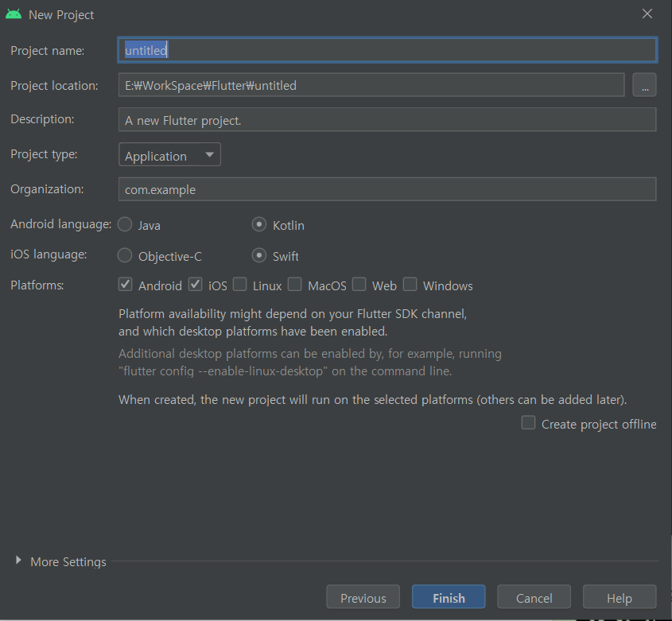This screenshot has width=672, height=621.
Task: Enable the Windows platform checkbox
Action: click(410, 285)
